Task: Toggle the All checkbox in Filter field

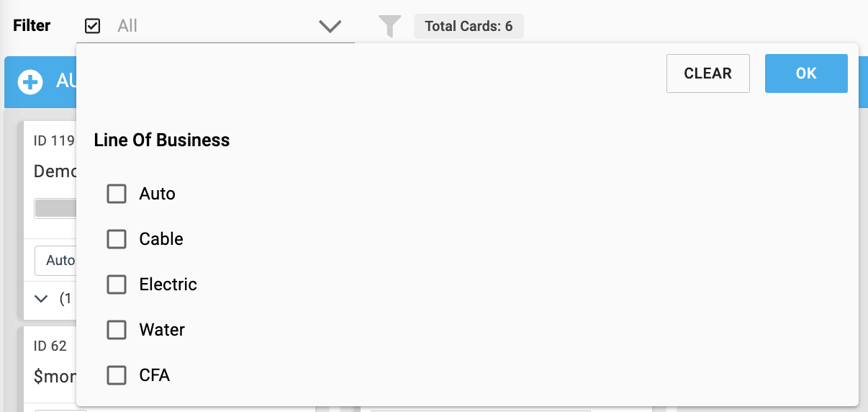Action: [x=92, y=26]
